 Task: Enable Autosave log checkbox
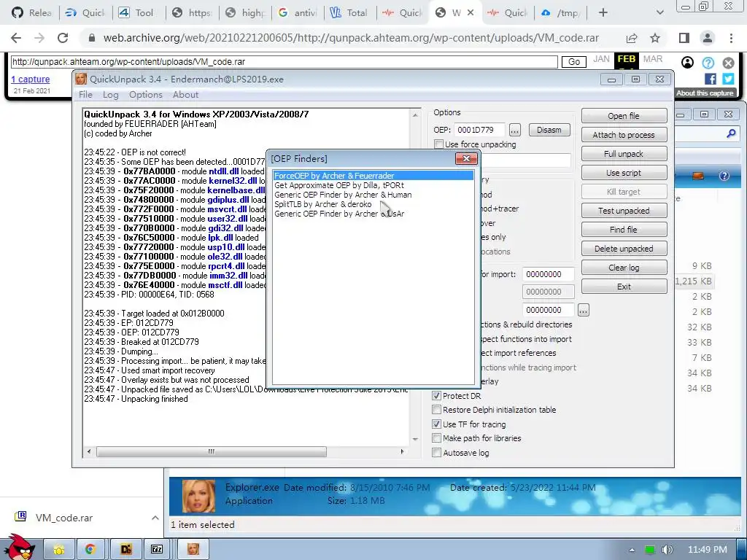436,452
